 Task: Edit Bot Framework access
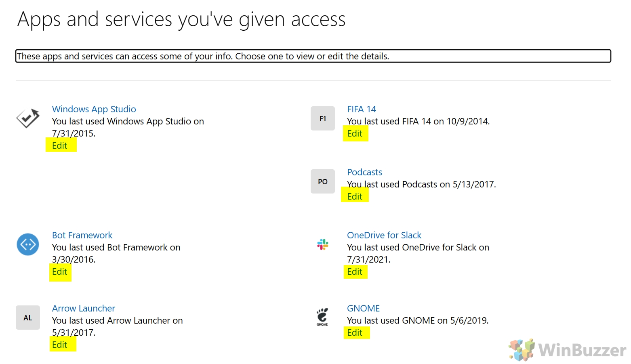[60, 271]
